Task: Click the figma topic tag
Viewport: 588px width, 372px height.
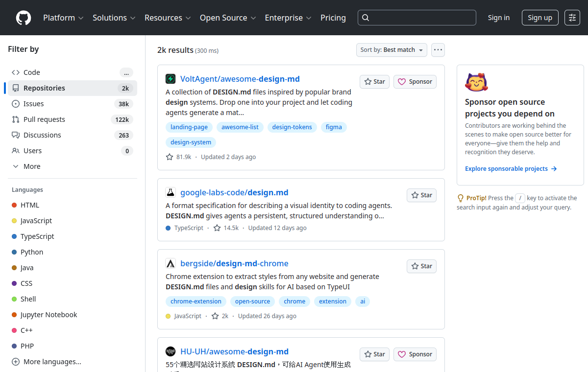Action: (334, 127)
